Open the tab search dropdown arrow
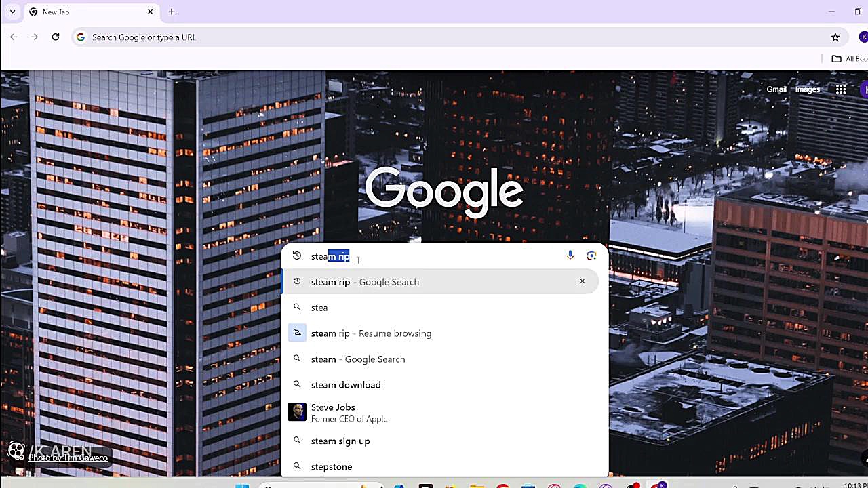Screen dimensions: 868x488 click(12, 12)
